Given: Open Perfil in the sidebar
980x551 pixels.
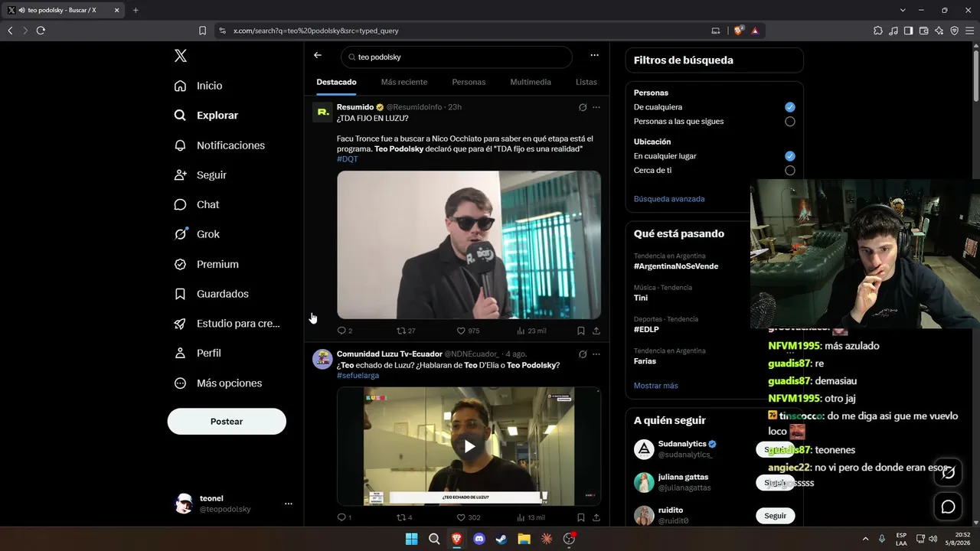Looking at the screenshot, I should point(197,354).
